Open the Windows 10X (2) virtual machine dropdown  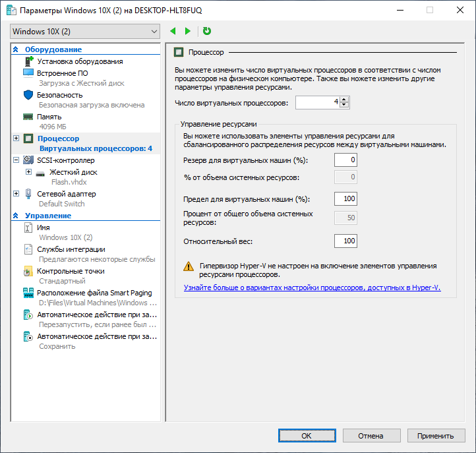(x=85, y=32)
